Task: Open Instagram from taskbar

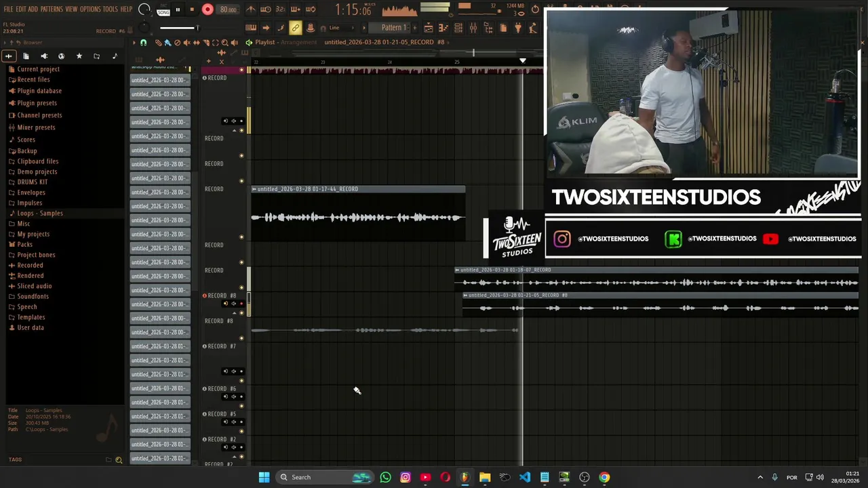Action: [x=406, y=477]
